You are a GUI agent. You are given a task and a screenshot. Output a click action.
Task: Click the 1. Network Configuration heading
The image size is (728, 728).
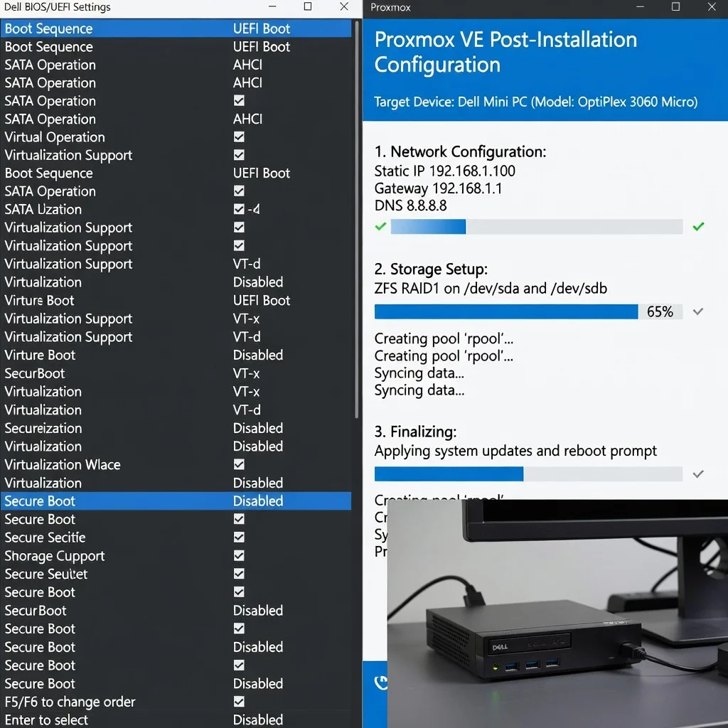(461, 152)
